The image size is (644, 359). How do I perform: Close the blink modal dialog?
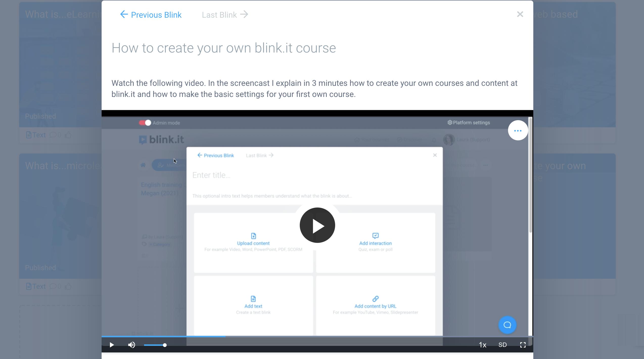coord(520,14)
